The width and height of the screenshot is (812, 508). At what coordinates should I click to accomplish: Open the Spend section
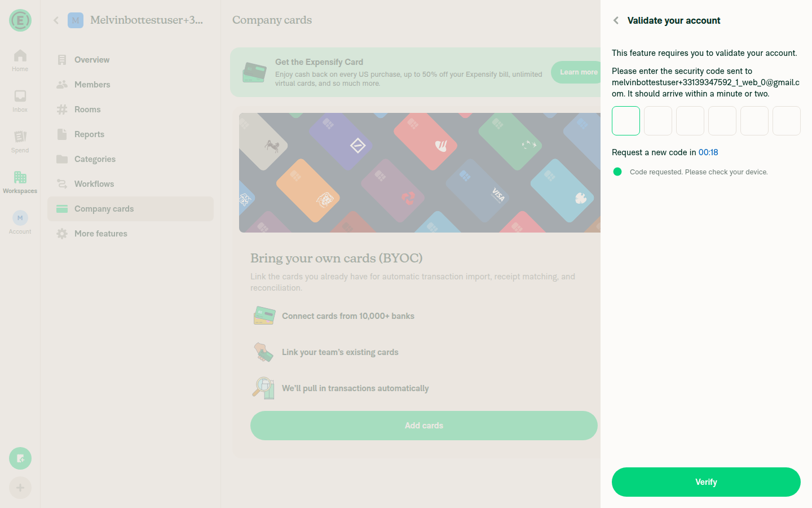(20, 142)
